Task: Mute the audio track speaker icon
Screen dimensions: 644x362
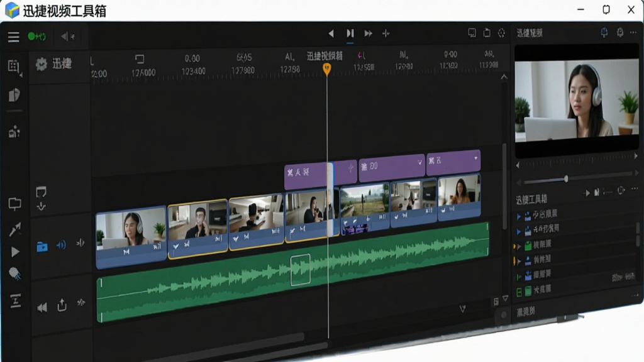Action: click(x=42, y=308)
